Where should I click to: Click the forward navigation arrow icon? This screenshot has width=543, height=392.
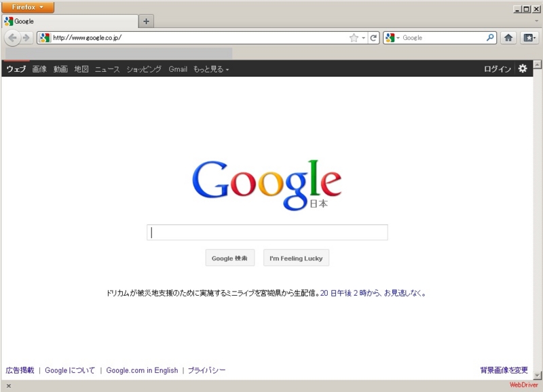click(25, 38)
